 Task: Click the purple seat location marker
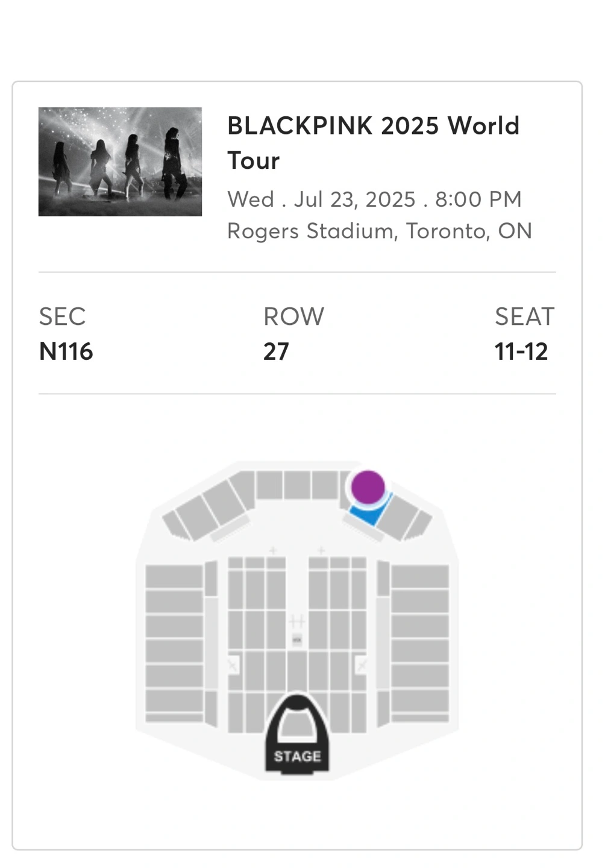point(368,486)
